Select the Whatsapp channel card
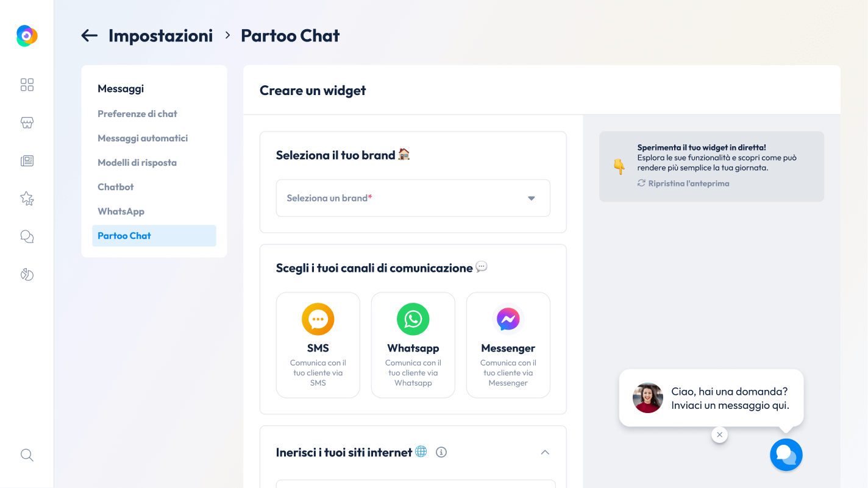 coord(413,345)
